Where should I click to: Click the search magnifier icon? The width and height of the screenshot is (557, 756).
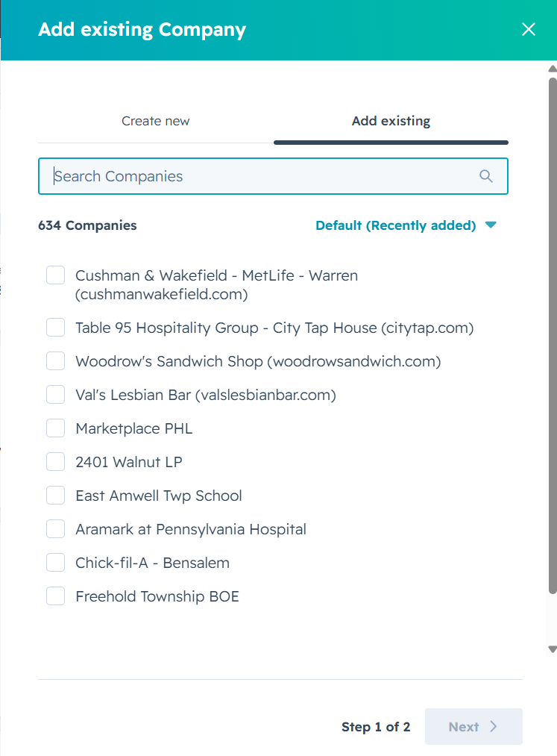pos(485,176)
